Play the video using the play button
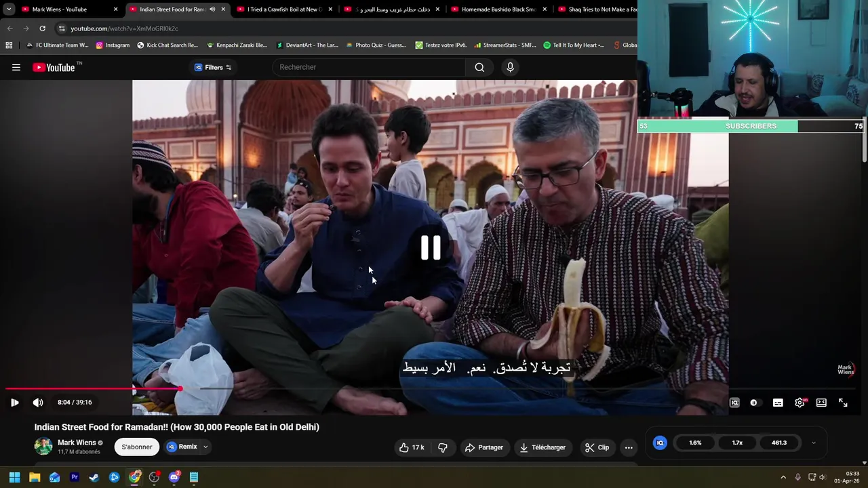Image resolution: width=868 pixels, height=488 pixels. 15,403
